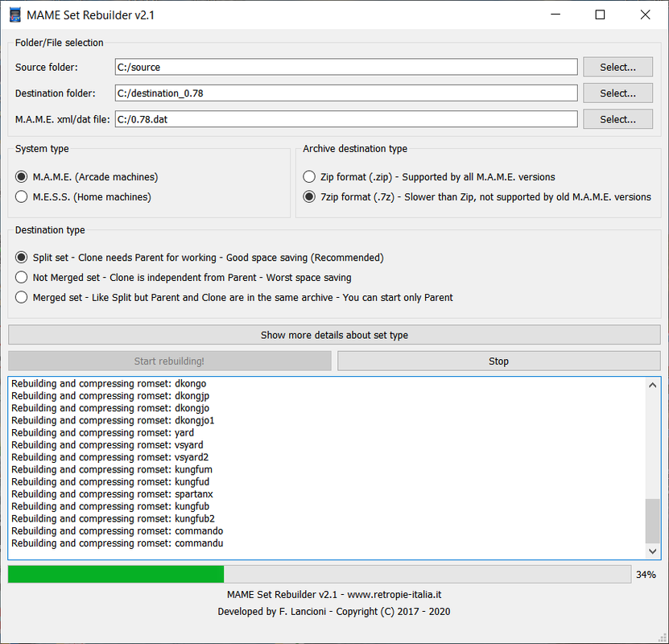Click log line for romset spartanx

(112, 494)
